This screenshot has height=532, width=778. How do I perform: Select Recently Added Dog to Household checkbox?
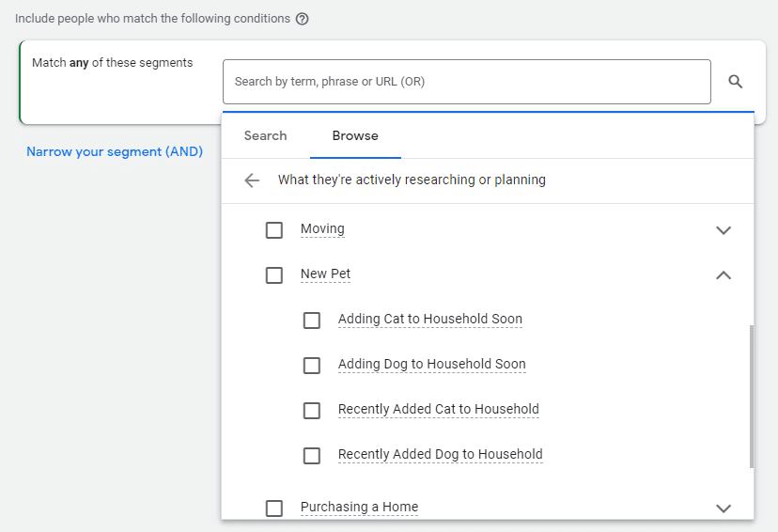coord(312,456)
